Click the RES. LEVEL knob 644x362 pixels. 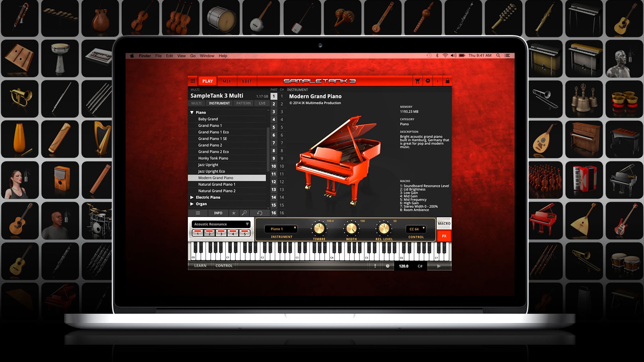[x=384, y=229]
